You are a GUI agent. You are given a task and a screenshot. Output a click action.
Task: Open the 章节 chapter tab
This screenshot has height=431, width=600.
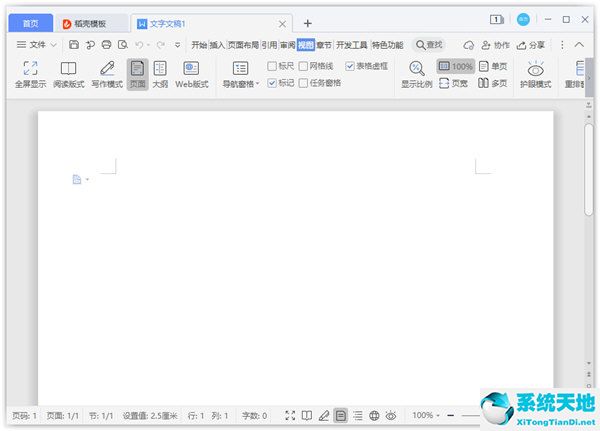(324, 45)
